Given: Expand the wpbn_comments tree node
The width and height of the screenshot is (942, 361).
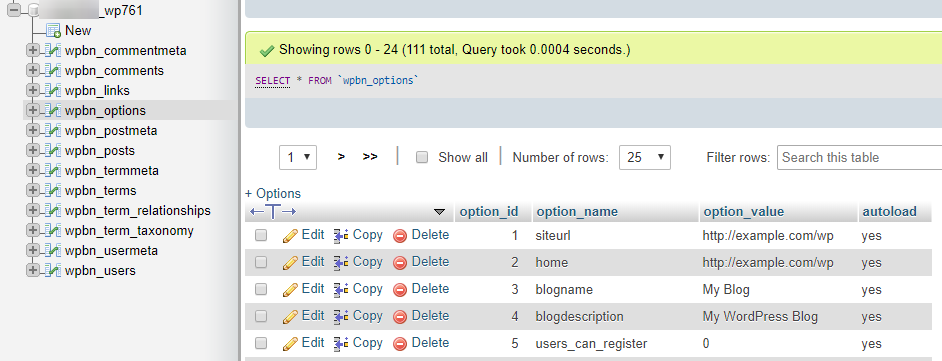Looking at the screenshot, I should [32, 70].
